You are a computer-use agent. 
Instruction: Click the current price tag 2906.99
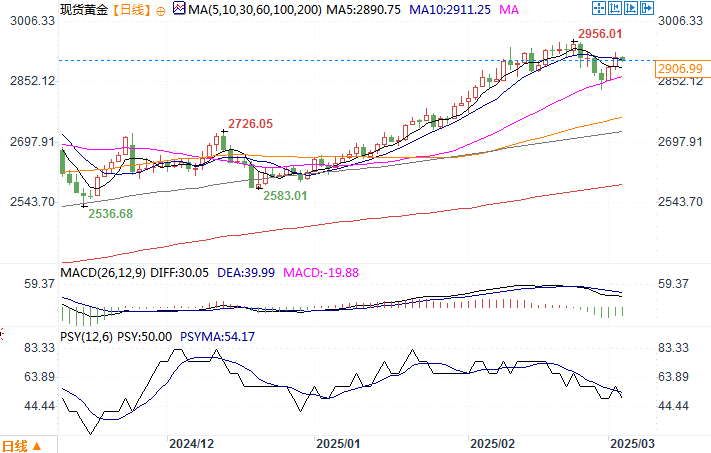(682, 69)
